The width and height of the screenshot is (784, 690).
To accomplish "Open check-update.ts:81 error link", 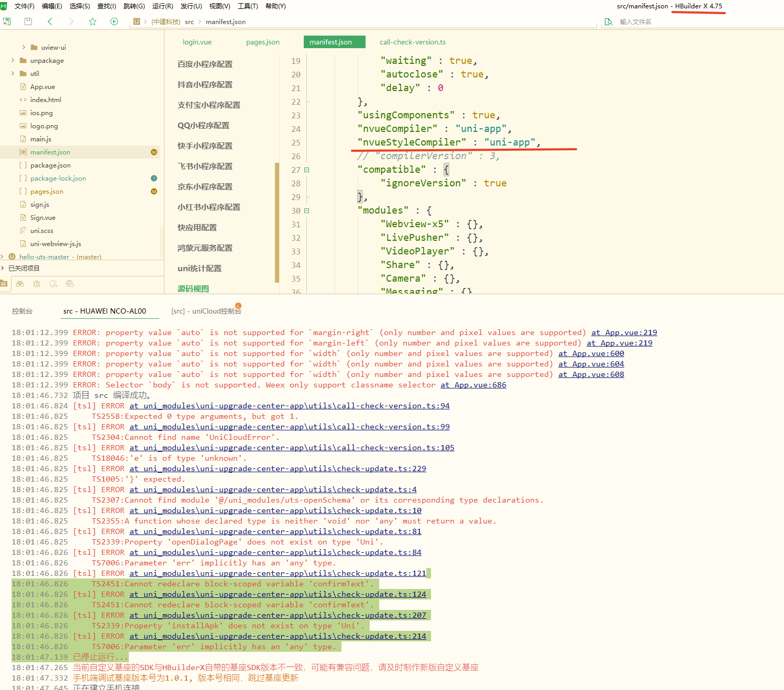I will click(x=275, y=531).
